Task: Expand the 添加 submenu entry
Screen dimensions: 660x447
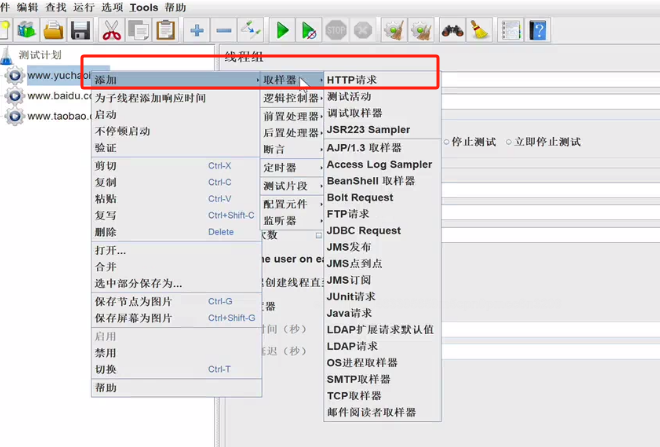Action: (176, 80)
